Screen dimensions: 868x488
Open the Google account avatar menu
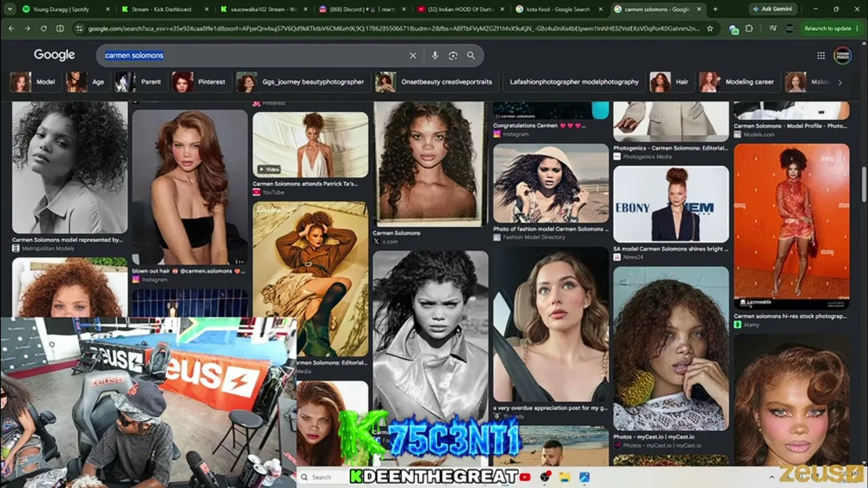click(842, 56)
